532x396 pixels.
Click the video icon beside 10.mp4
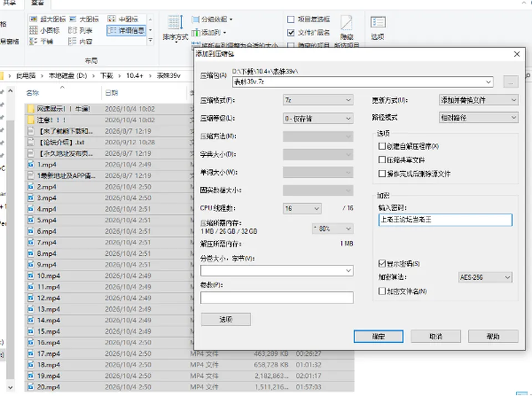coord(31,276)
